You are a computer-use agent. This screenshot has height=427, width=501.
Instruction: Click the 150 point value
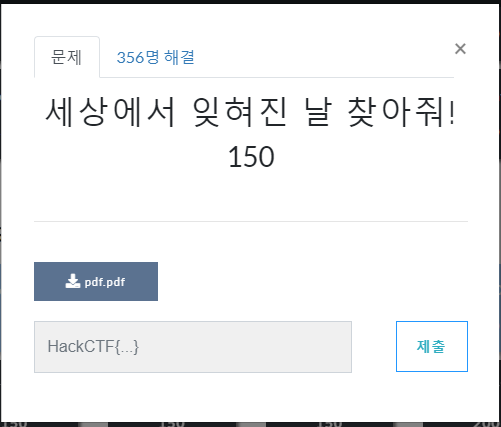click(251, 156)
